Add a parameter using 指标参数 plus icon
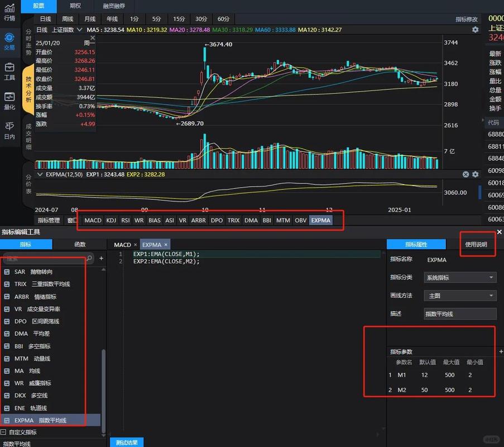Image resolution: width=504 pixels, height=447 pixels. tap(501, 351)
